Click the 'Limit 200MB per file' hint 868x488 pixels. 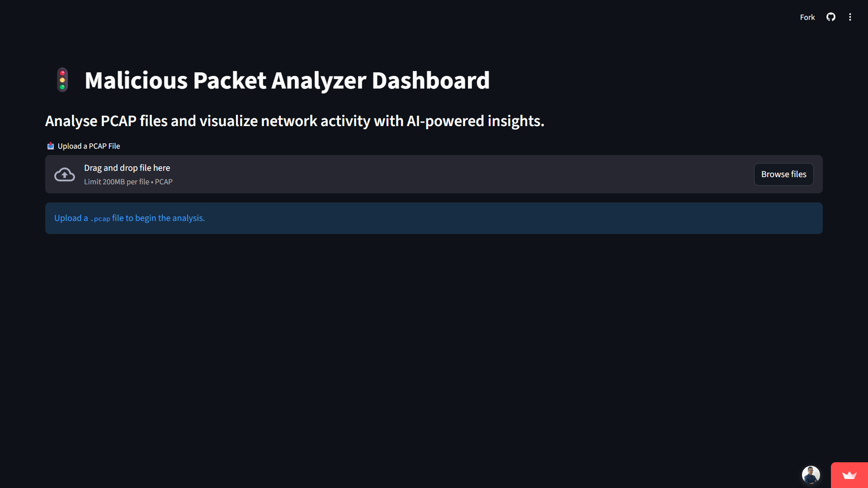(x=117, y=182)
